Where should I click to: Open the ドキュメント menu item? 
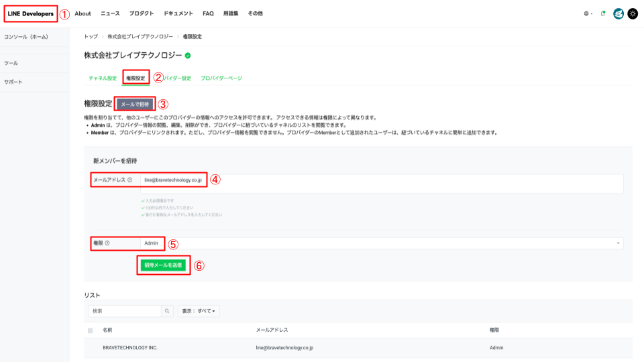(178, 13)
